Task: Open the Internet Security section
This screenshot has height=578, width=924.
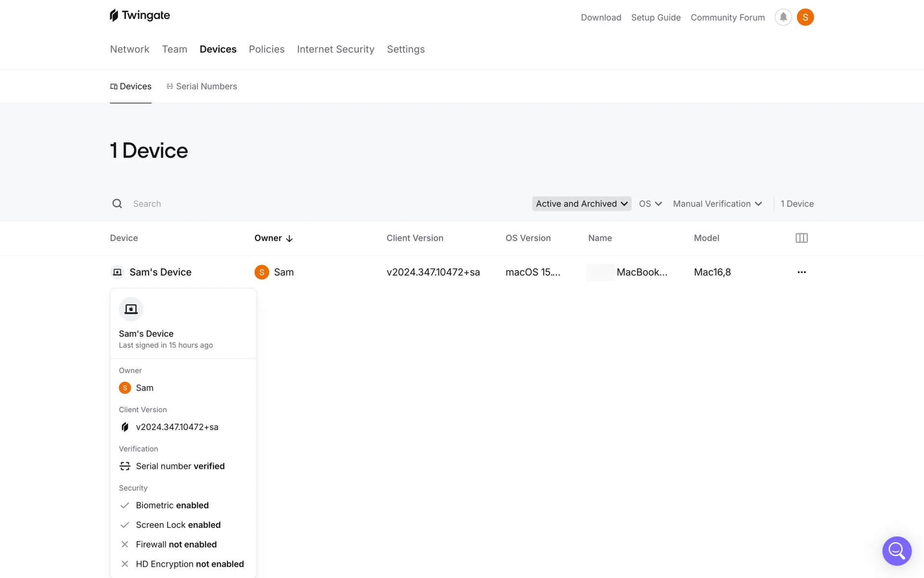Action: coord(335,49)
